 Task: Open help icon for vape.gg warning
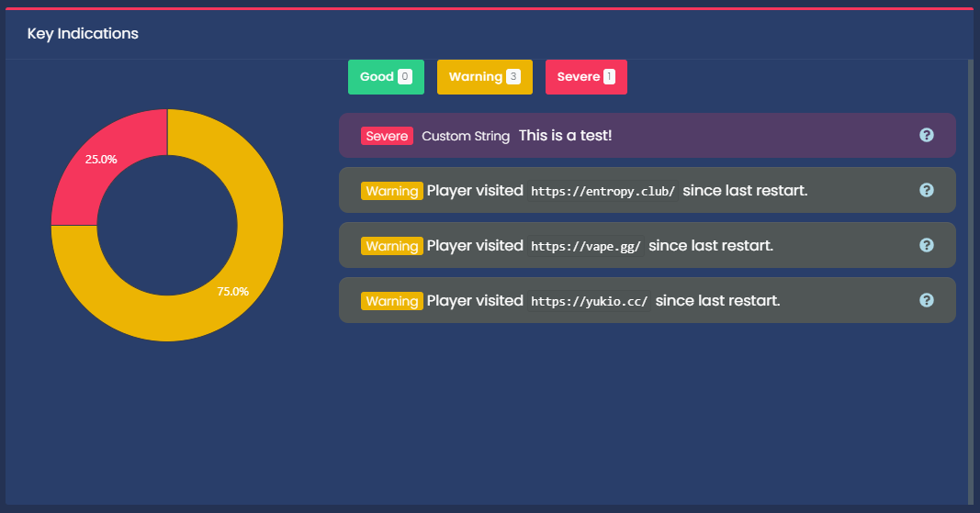(x=926, y=245)
